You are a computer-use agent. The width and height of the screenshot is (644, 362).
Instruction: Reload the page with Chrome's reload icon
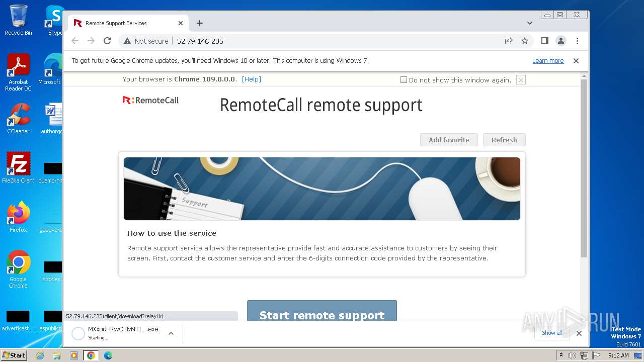(x=107, y=41)
